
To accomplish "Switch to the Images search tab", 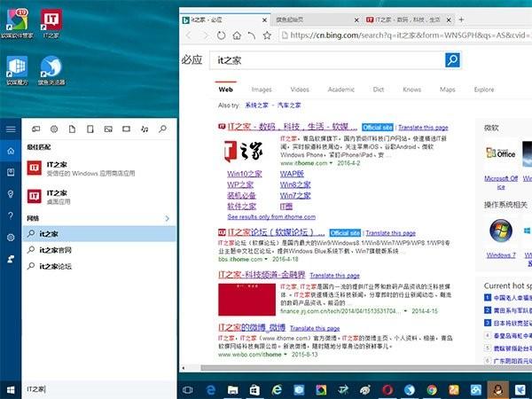I will pyautogui.click(x=262, y=90).
